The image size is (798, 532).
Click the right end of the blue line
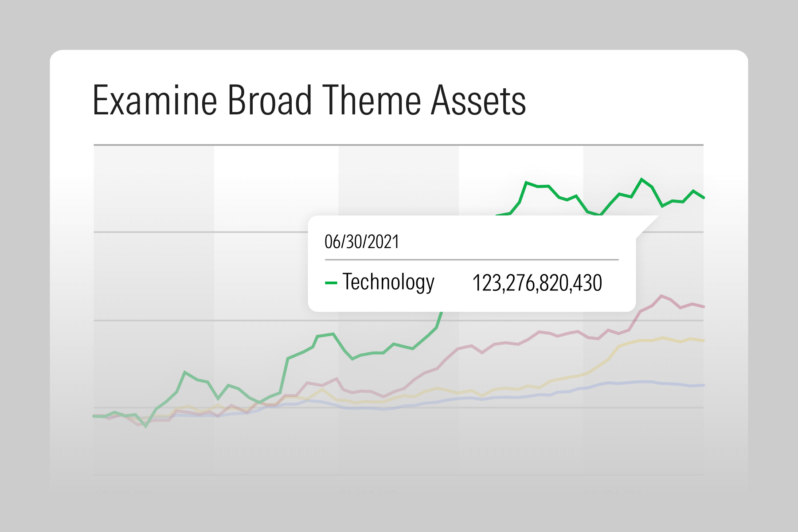tap(703, 385)
